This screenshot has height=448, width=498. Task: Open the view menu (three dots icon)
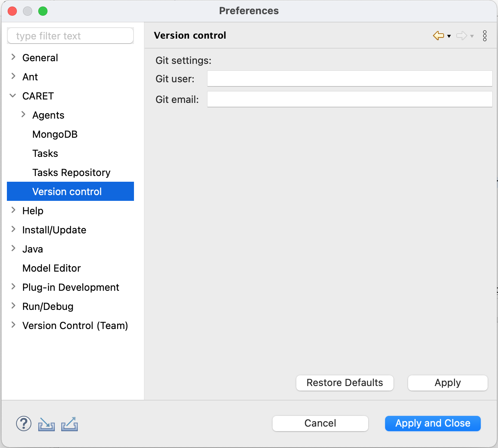485,36
